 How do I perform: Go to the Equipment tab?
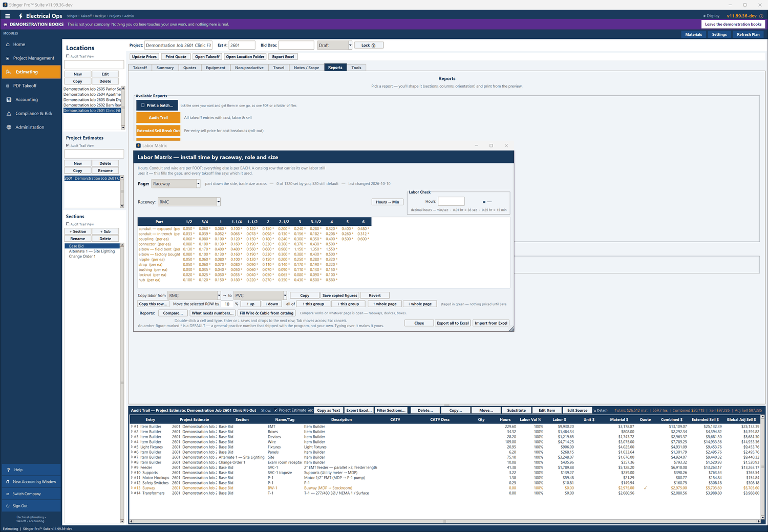click(216, 68)
